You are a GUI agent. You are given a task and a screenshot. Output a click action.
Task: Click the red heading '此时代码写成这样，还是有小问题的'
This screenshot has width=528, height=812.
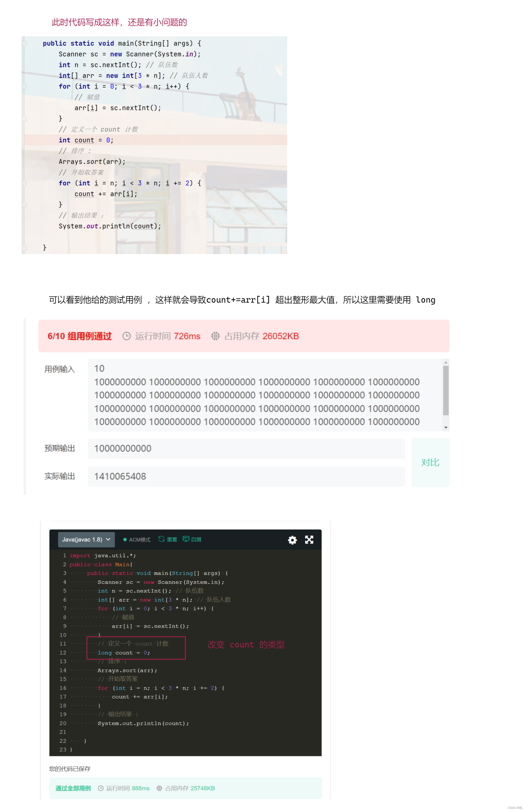pyautogui.click(x=119, y=23)
